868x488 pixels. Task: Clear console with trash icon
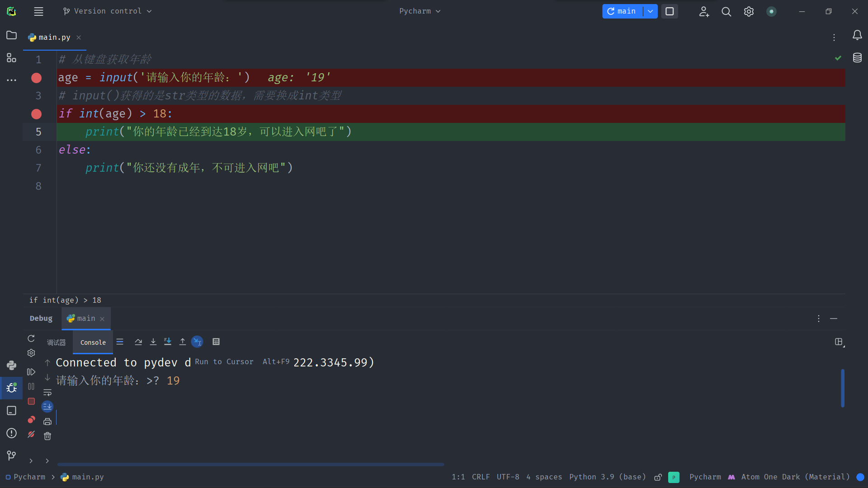click(47, 436)
